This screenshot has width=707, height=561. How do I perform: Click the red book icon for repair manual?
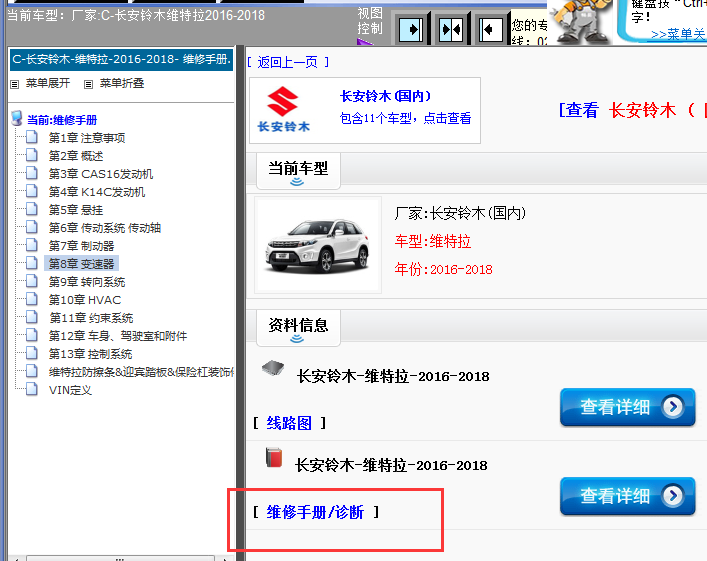pos(274,457)
